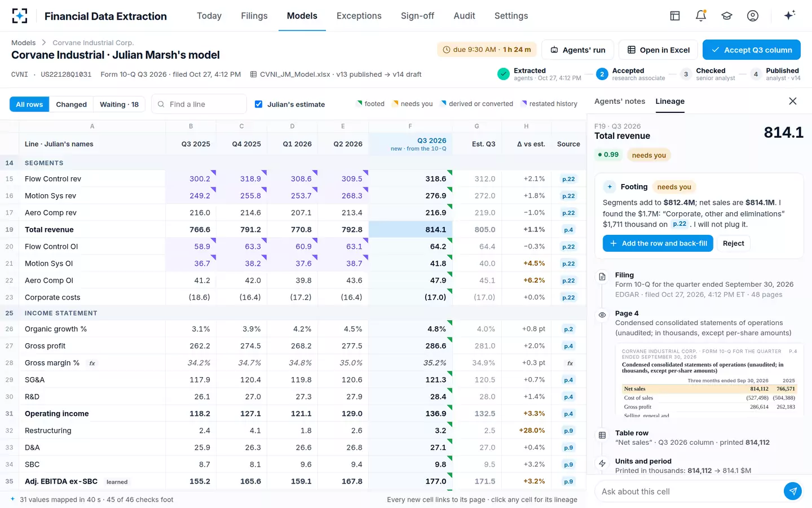812x508 pixels.
Task: Click Accept Q3 column button
Action: (752, 50)
